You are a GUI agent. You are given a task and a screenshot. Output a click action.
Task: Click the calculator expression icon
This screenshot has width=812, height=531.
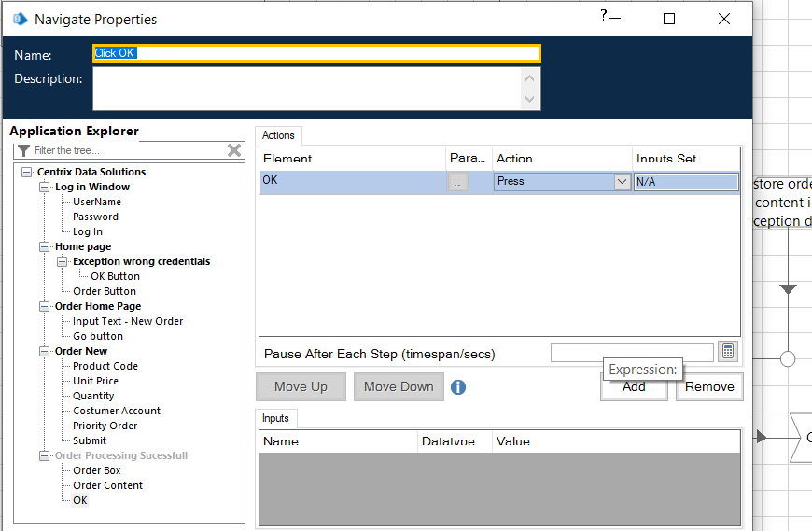[x=729, y=352]
